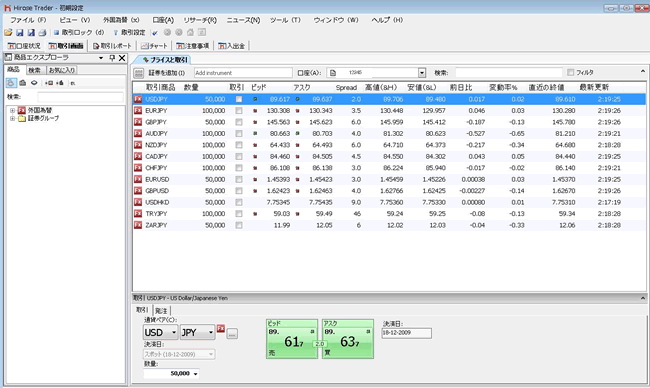Collapse the 取引 USDJPY trade panel arrow
The height and width of the screenshot is (388, 650).
[643, 298]
